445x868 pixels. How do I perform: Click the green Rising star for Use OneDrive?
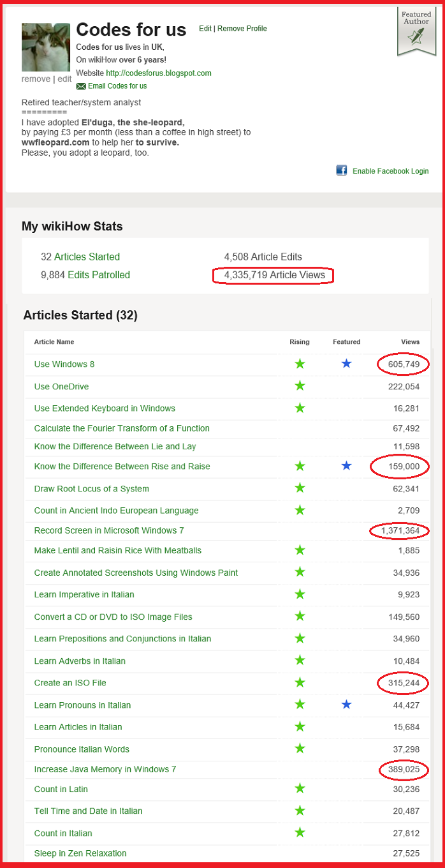tap(300, 386)
